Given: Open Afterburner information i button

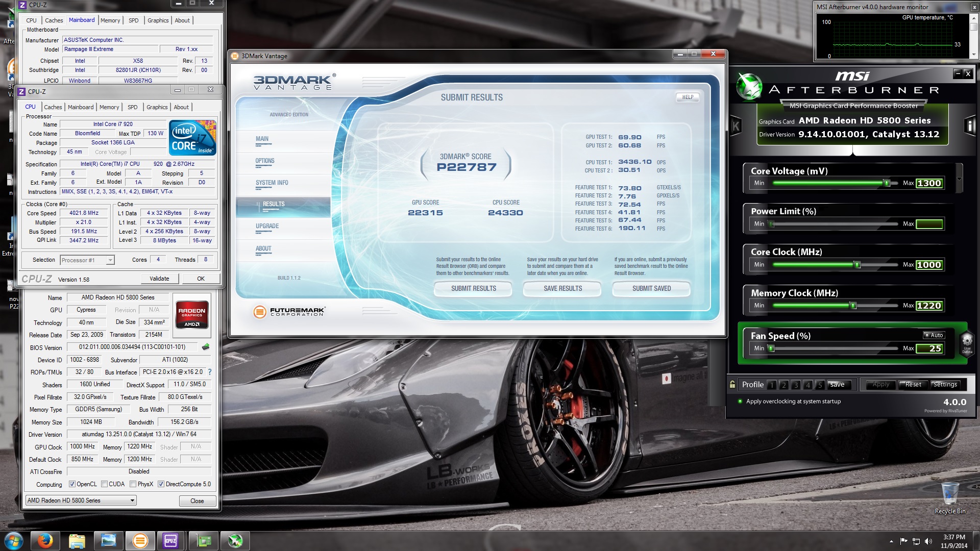Looking at the screenshot, I should click(970, 126).
